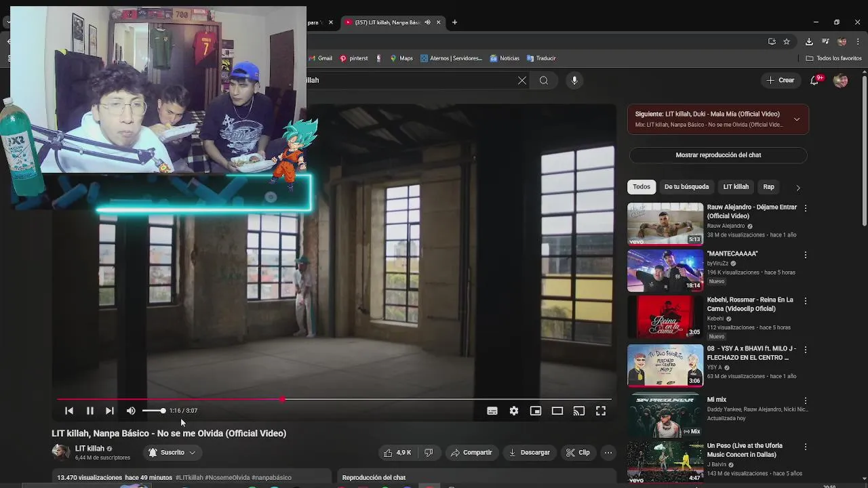This screenshot has width=868, height=488.
Task: Adjust the volume slider
Action: 153,411
